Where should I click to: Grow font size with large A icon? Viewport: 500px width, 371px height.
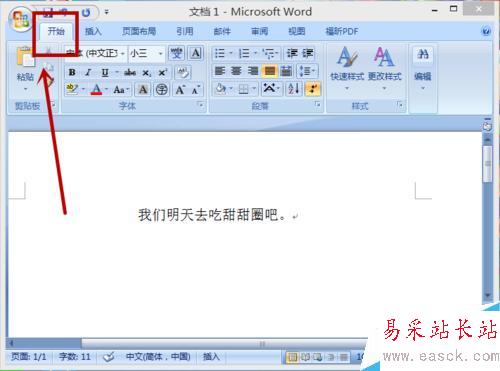(x=180, y=89)
